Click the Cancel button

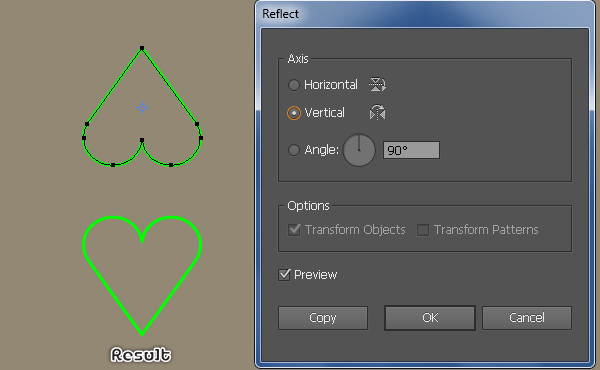tap(527, 318)
